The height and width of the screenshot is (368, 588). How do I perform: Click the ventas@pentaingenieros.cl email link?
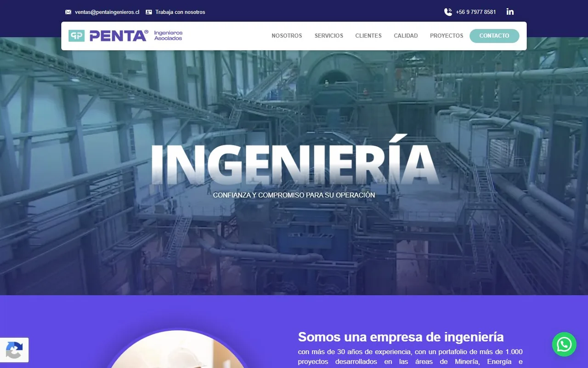[107, 12]
